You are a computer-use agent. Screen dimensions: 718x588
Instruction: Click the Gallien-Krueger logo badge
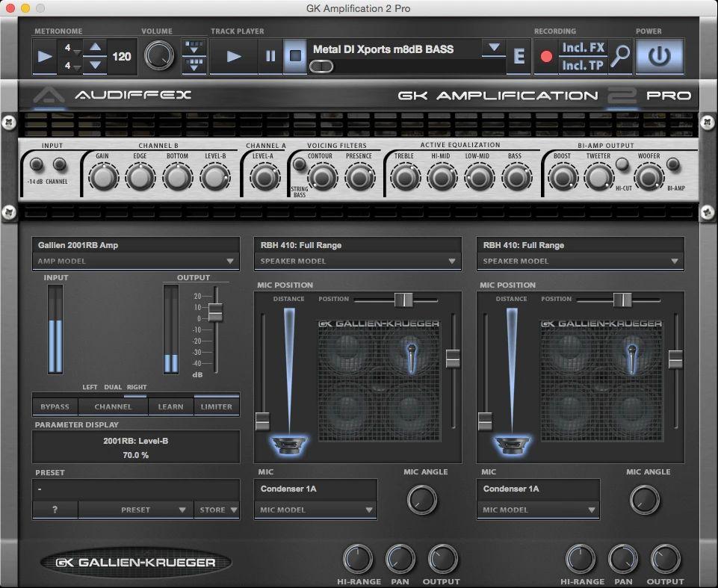point(136,563)
